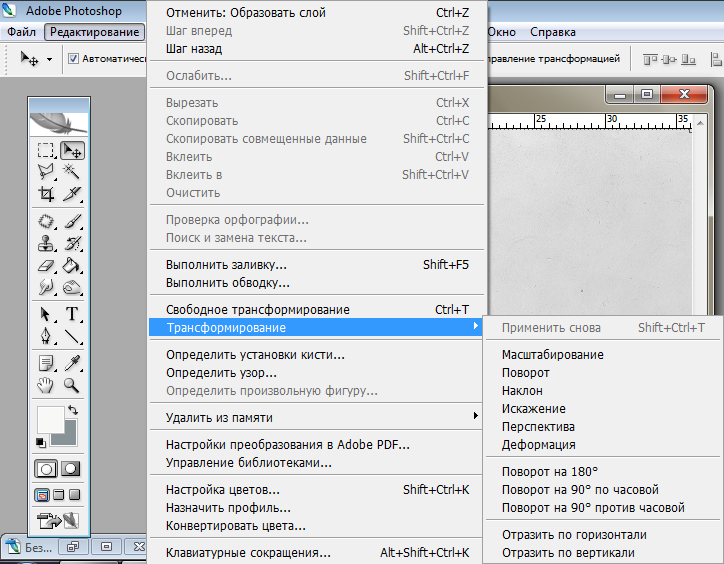This screenshot has width=724, height=564.
Task: Select the Pen tool
Action: [x=46, y=336]
